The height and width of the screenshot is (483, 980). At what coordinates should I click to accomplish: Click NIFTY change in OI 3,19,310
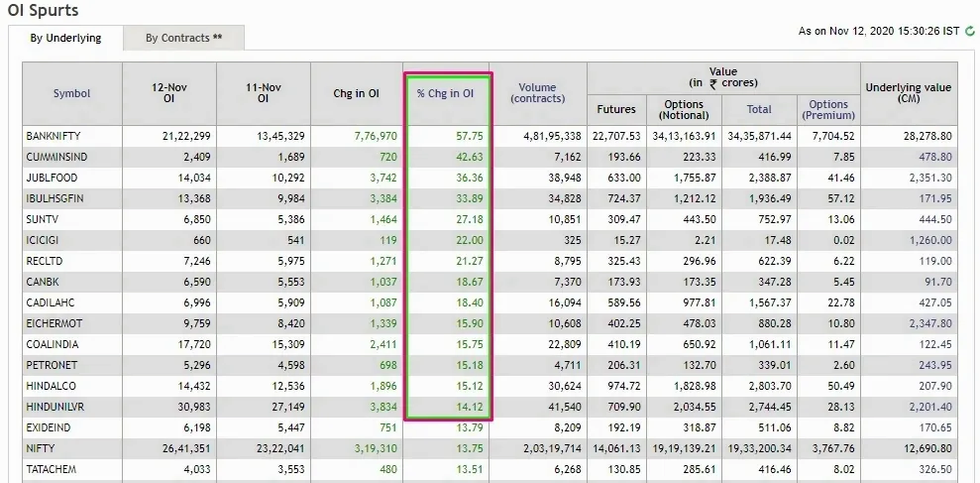pos(376,448)
